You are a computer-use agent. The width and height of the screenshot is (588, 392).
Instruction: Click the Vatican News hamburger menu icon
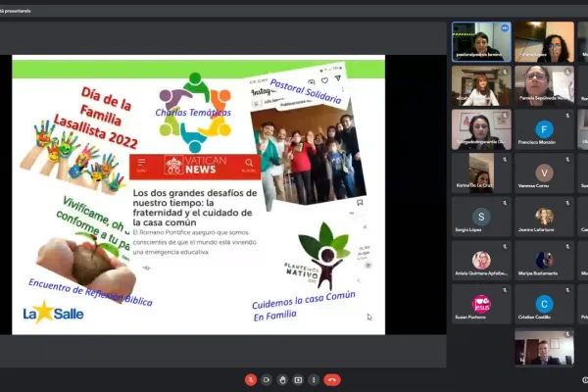141,164
